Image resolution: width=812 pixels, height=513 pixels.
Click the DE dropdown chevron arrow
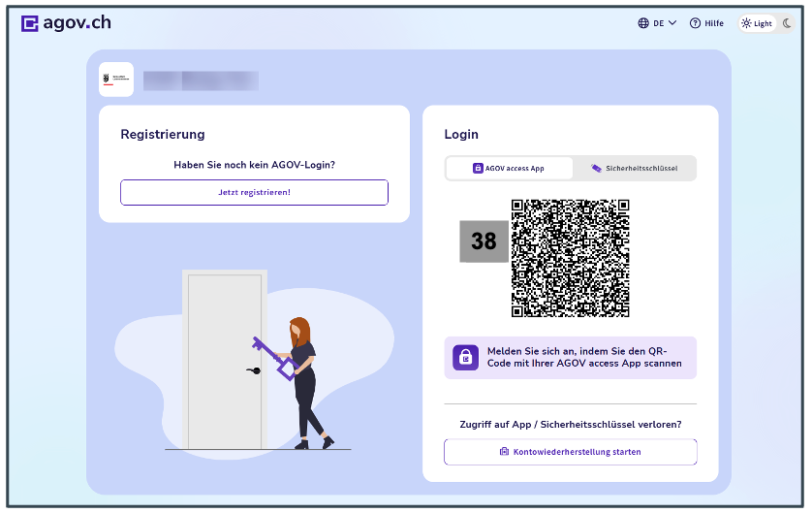[x=672, y=23]
